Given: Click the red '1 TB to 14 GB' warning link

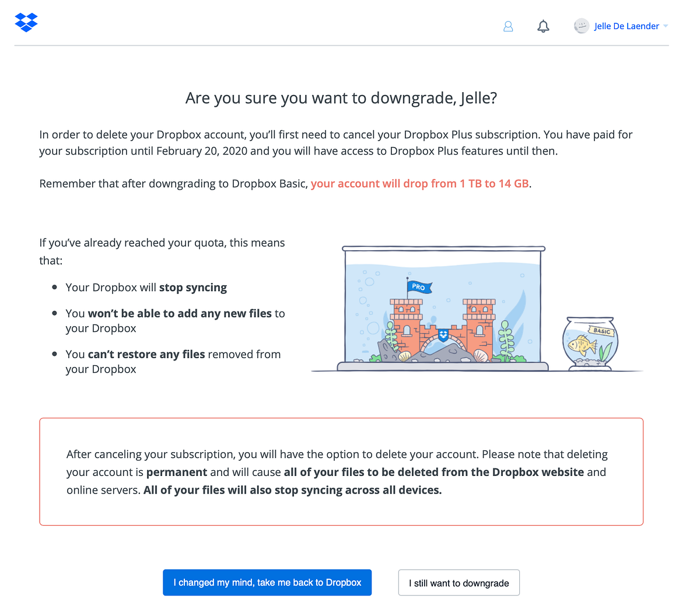Looking at the screenshot, I should tap(419, 183).
